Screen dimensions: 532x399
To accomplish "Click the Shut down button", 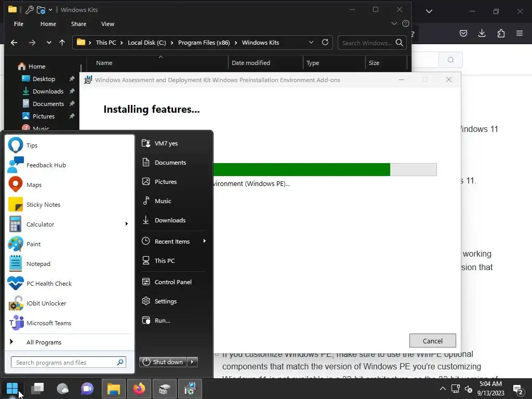I will (163, 362).
